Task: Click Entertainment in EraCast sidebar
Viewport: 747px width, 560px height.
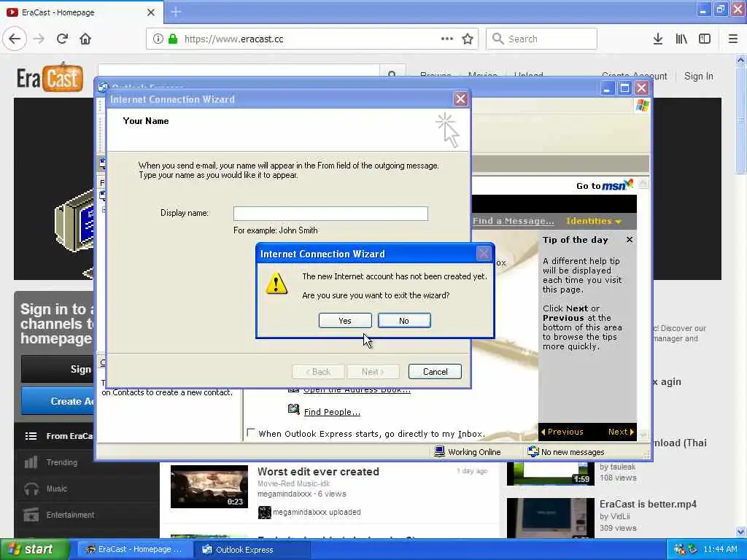Action: (71, 515)
